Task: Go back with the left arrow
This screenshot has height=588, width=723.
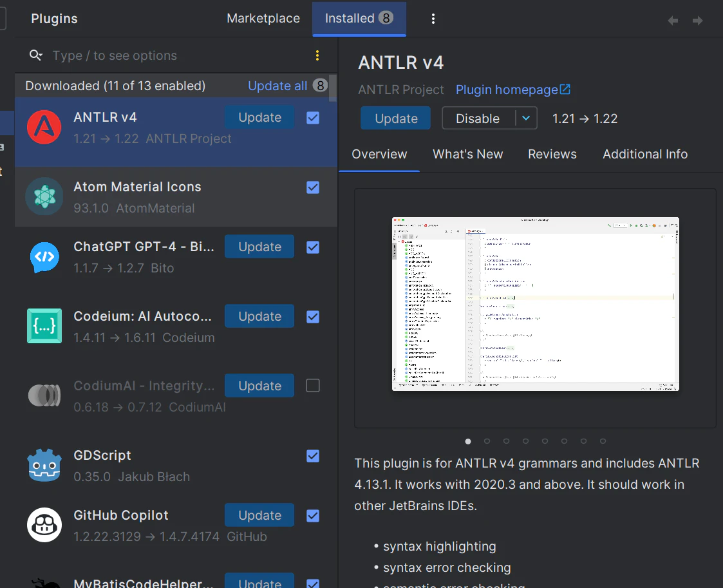Action: coord(673,21)
